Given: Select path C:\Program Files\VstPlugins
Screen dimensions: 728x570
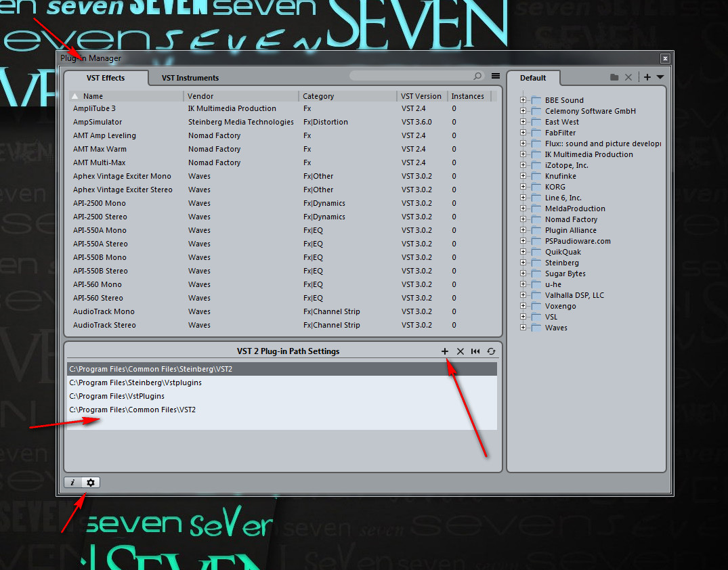Looking at the screenshot, I should [282, 396].
